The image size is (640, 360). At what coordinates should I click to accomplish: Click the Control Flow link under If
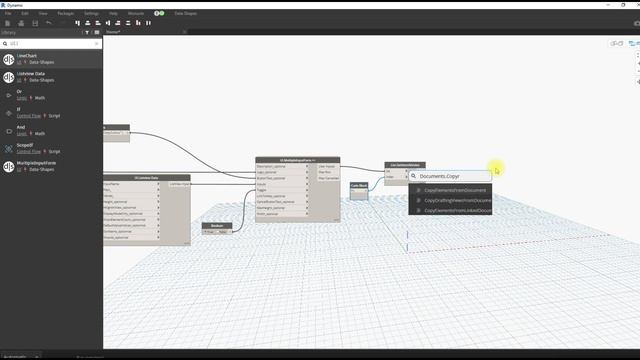[x=29, y=116]
